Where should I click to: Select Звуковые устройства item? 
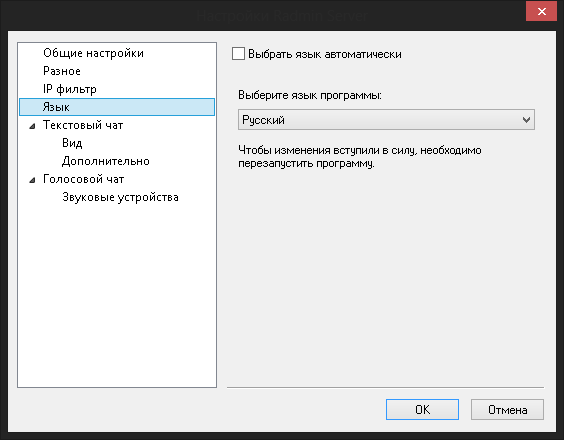click(x=120, y=197)
